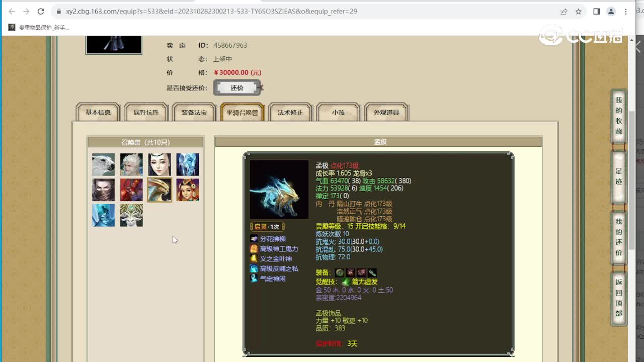Viewport: 644px width, 362px height.
Task: Click the 我的收藏 side button
Action: tap(619, 116)
